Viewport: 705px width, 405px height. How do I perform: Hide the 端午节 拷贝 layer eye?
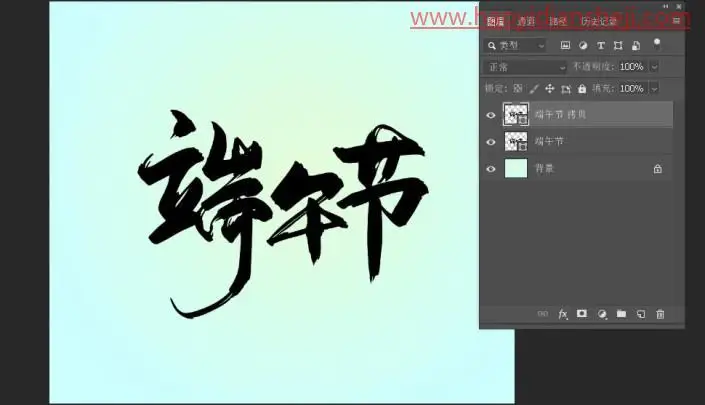tap(491, 115)
